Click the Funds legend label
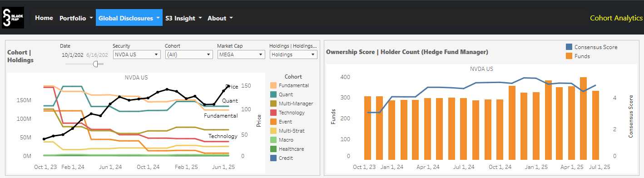This screenshot has height=178, width=644. pos(582,56)
